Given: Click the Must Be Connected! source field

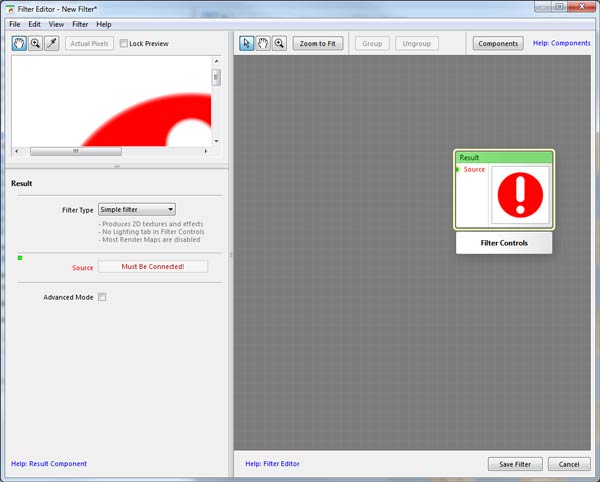Looking at the screenshot, I should click(153, 267).
